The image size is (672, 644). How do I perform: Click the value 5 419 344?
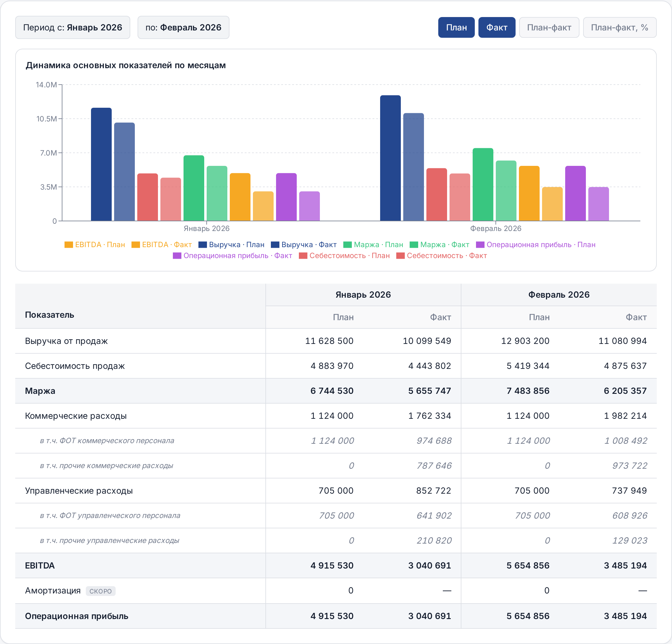pyautogui.click(x=528, y=366)
